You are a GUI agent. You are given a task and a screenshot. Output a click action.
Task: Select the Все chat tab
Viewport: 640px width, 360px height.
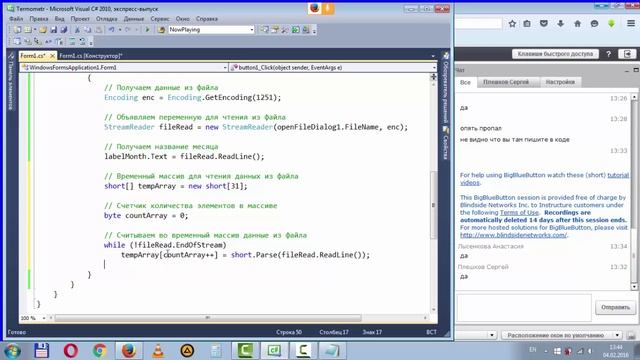tap(465, 82)
